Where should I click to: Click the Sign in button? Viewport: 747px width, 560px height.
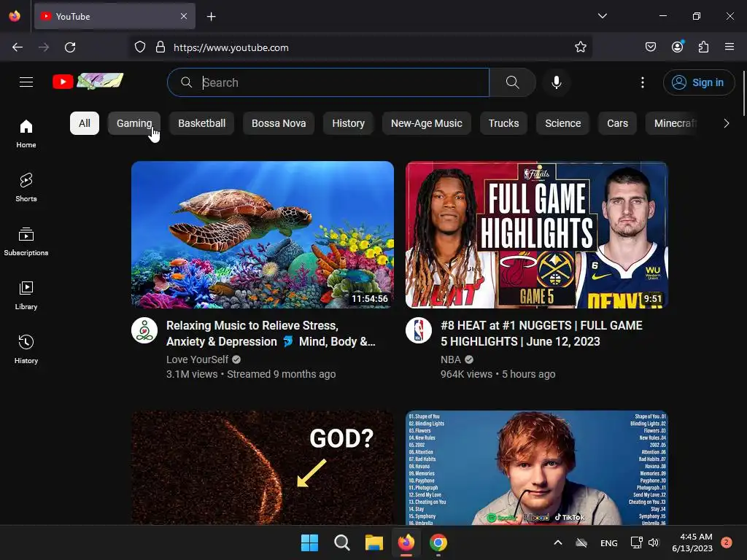coord(699,82)
